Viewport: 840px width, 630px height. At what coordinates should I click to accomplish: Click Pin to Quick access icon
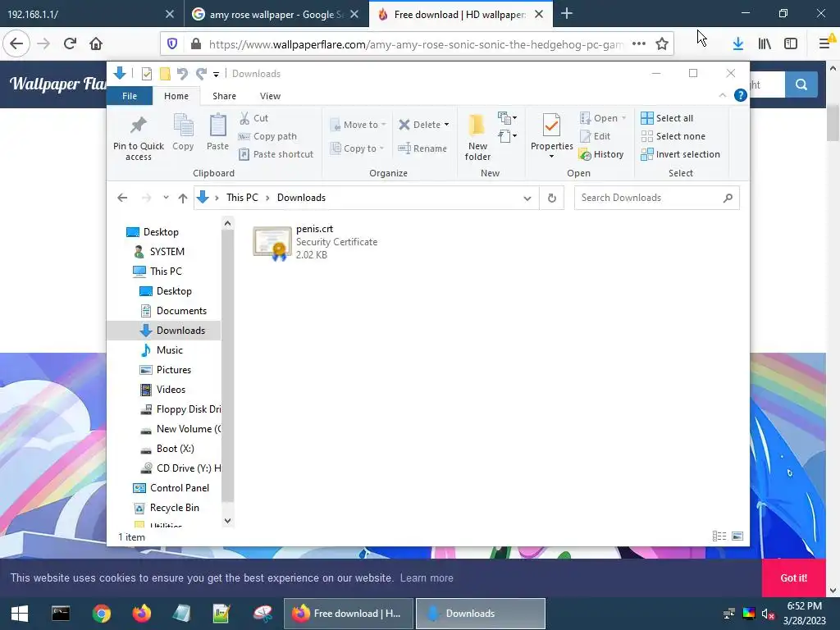pyautogui.click(x=138, y=126)
